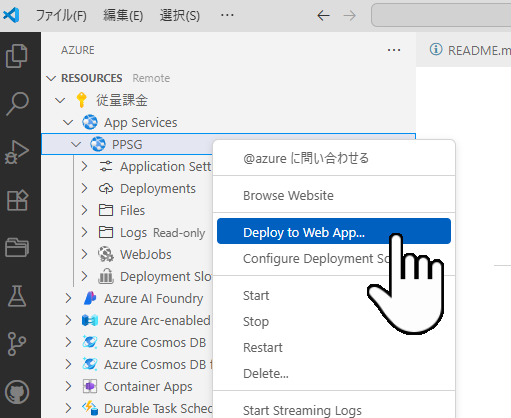
Task: Go forward with the right arrow
Action: pyautogui.click(x=349, y=15)
